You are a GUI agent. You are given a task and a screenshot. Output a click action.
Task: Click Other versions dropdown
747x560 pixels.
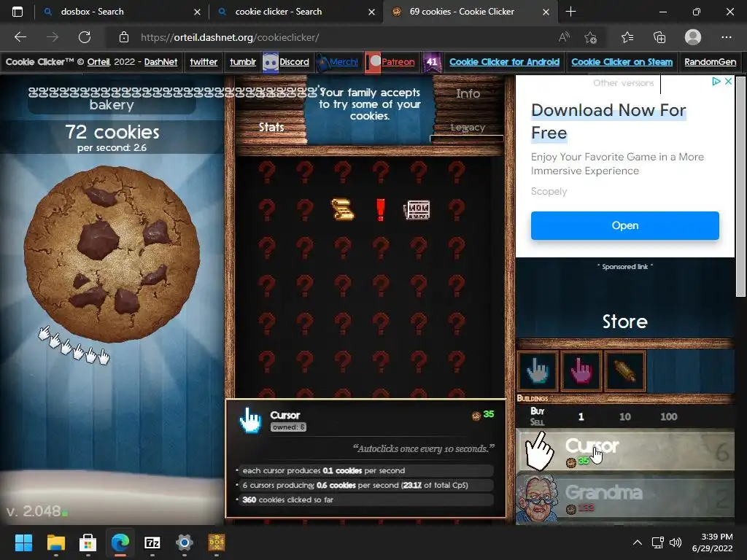[623, 83]
